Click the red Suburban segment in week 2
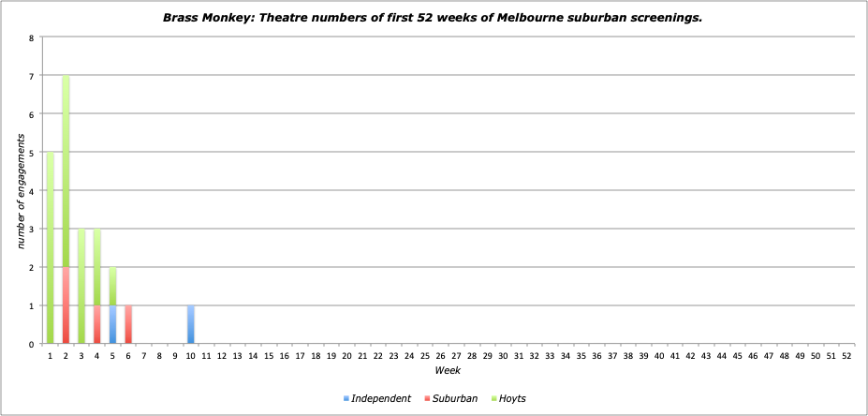 (x=66, y=305)
